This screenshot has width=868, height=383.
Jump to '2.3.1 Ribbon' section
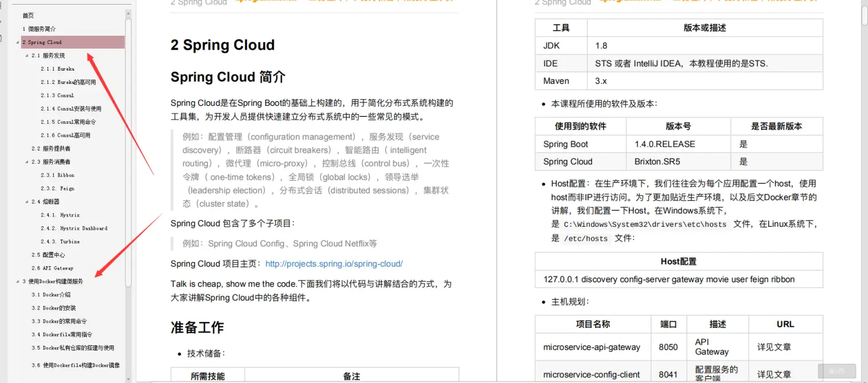[57, 175]
